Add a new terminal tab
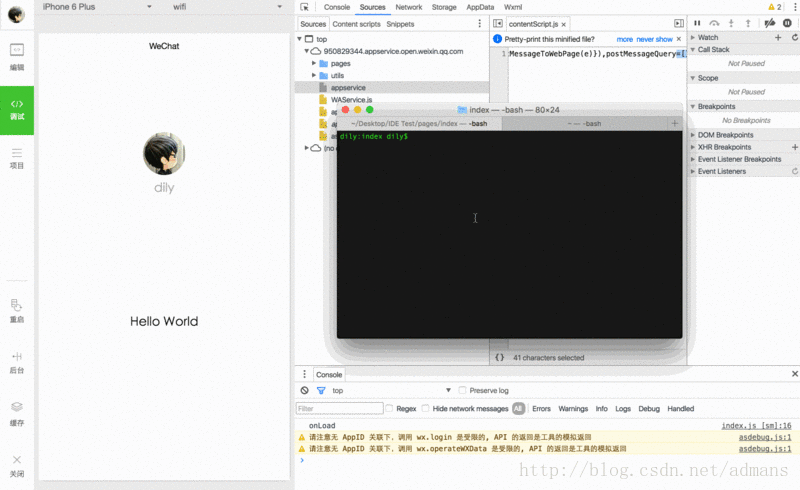Image resolution: width=800 pixels, height=490 pixels. pos(674,124)
